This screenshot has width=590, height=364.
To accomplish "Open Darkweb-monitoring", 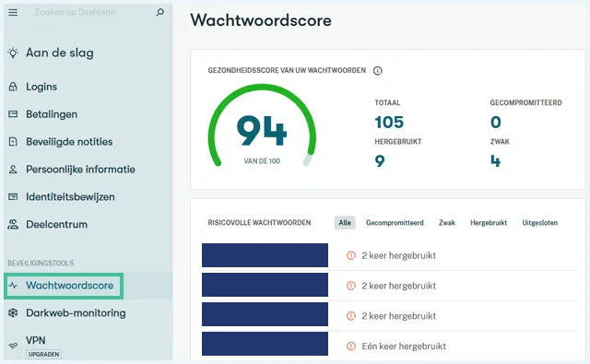I will (76, 313).
